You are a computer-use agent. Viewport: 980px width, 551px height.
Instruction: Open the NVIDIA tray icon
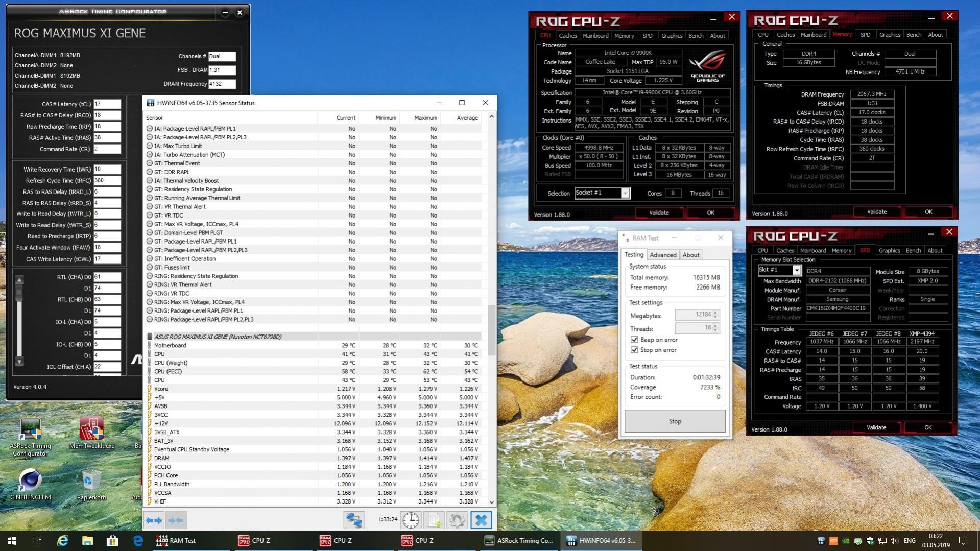(x=845, y=541)
